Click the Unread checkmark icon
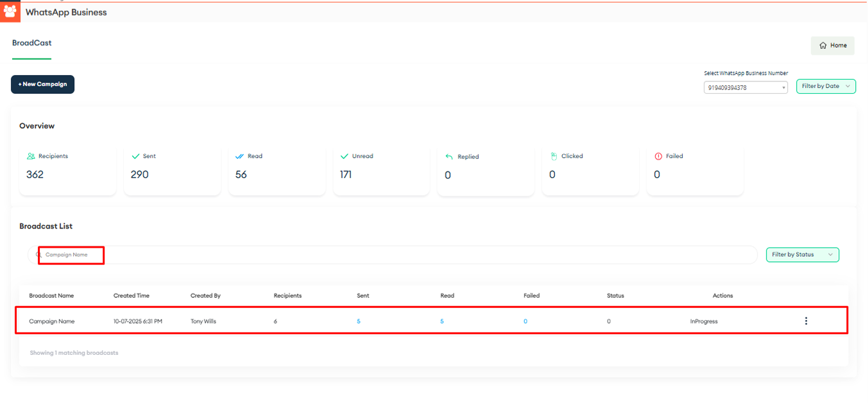Viewport: 868px width, 403px height. click(x=345, y=156)
